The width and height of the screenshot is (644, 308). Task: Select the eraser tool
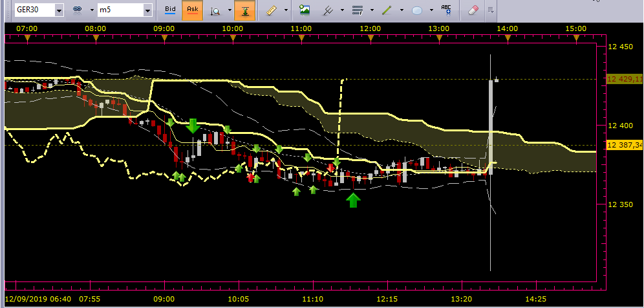click(474, 11)
